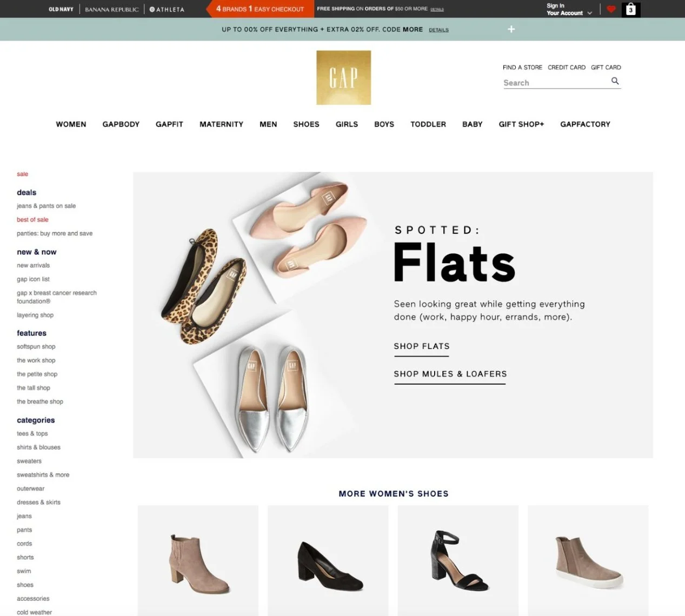
Task: Open outerwear category
Action: 30,488
